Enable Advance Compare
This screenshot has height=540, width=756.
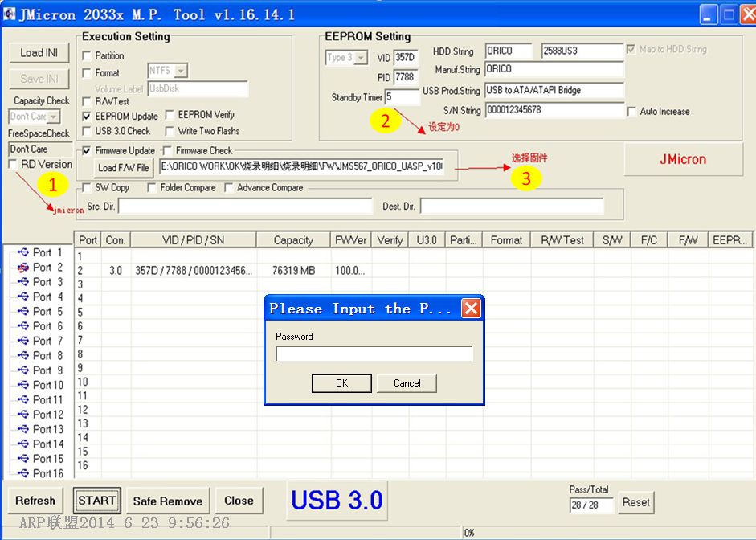(x=228, y=187)
